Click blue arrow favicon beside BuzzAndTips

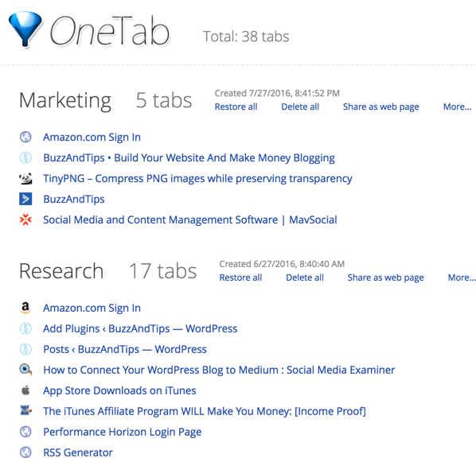click(x=25, y=199)
